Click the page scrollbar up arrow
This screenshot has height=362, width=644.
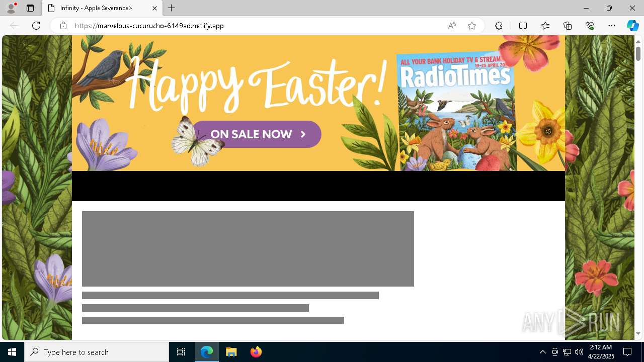[x=638, y=41]
